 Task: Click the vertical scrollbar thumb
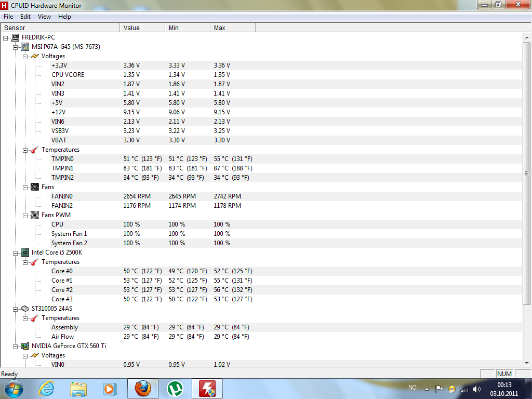(x=527, y=174)
